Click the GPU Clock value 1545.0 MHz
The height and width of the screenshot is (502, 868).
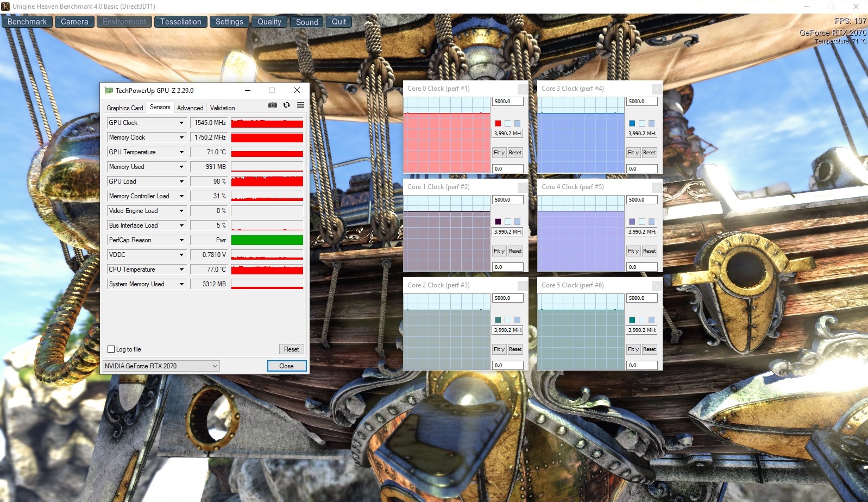pyautogui.click(x=209, y=123)
